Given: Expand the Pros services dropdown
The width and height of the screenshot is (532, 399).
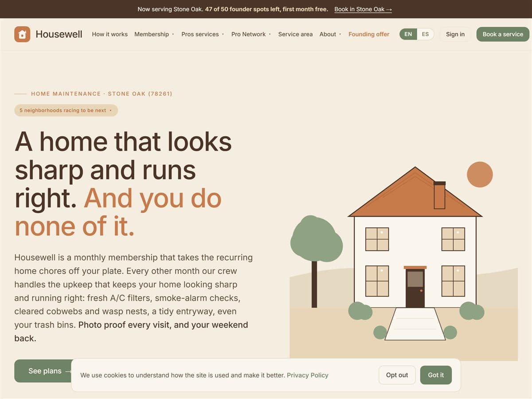Looking at the screenshot, I should coord(203,34).
